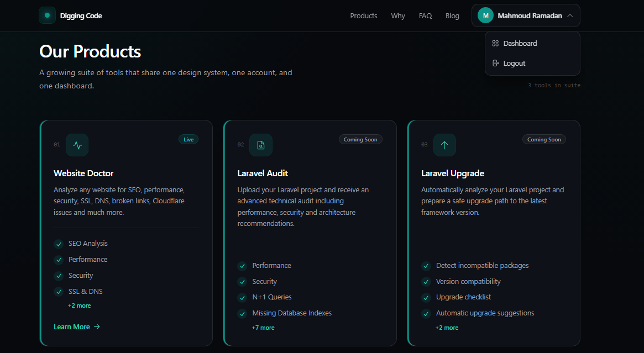Click the 02 card number label
This screenshot has width=644, height=353.
click(240, 145)
